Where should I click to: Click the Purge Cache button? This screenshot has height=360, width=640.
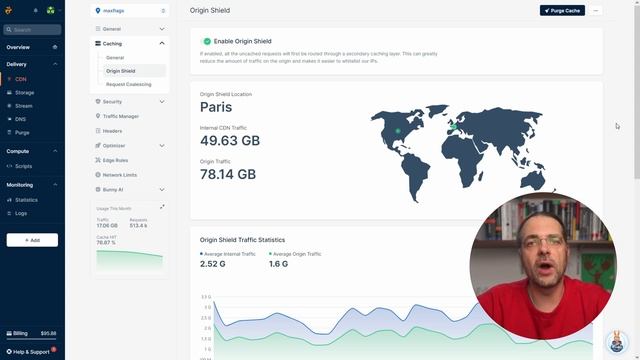562,11
